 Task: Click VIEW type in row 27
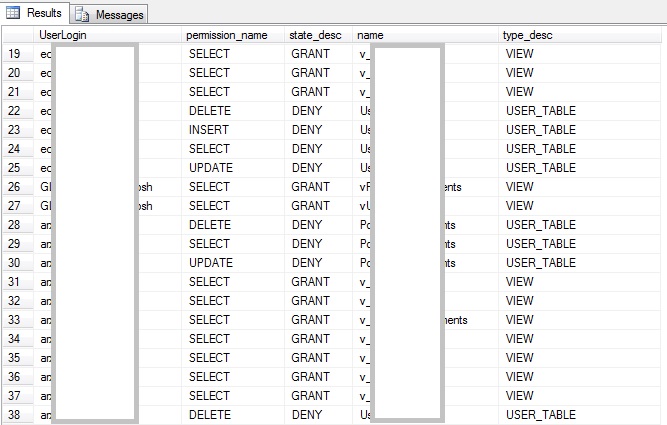519,206
